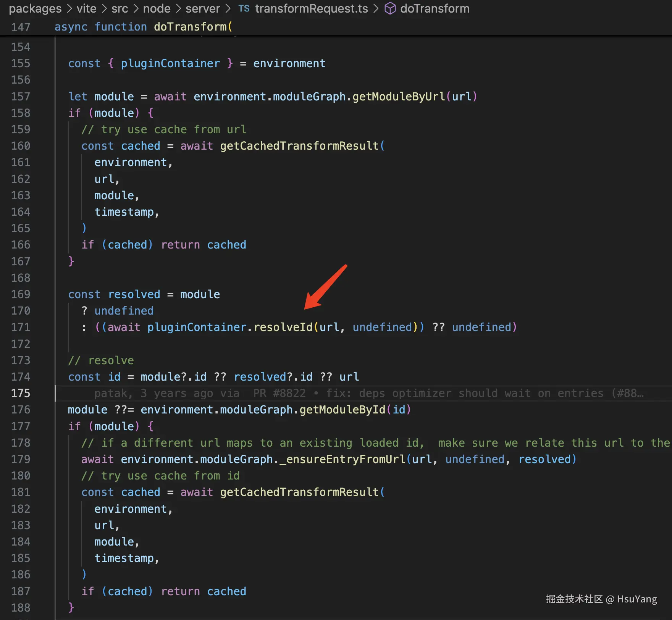Click pluginContainer in the line 155 destructuring
The image size is (672, 620).
pos(170,63)
